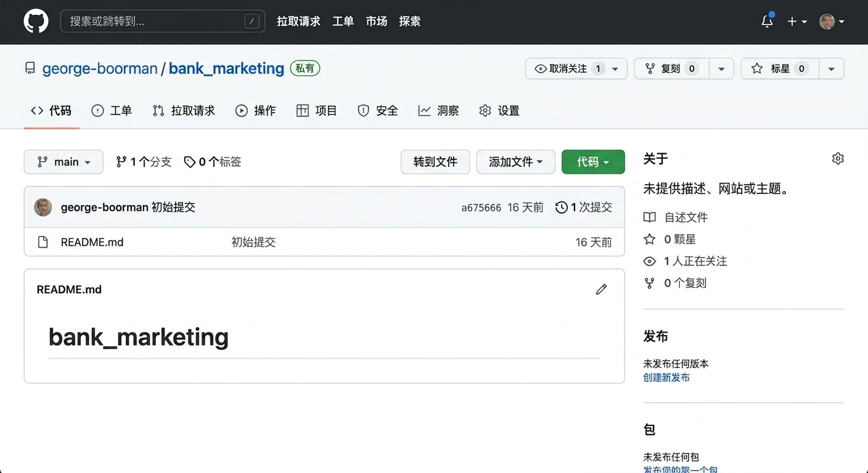
Task: Open the plus create-new menu
Action: pos(797,22)
